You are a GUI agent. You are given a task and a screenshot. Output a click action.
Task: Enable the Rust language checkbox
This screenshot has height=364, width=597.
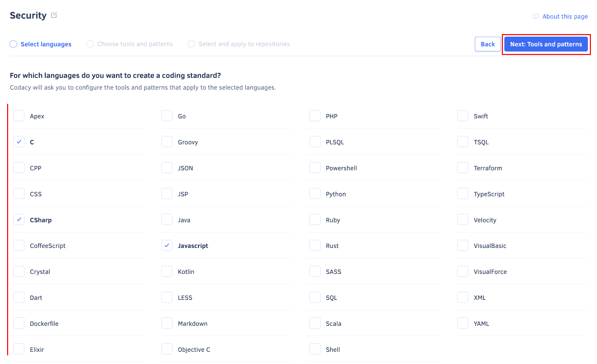(315, 245)
